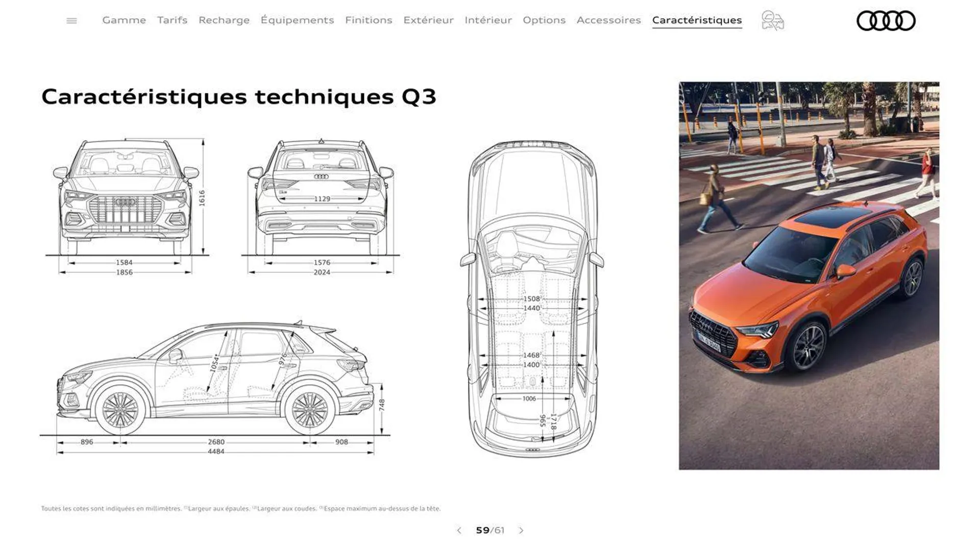Click the 1468 rear shoulder width value
The width and height of the screenshot is (980, 551).
point(531,355)
